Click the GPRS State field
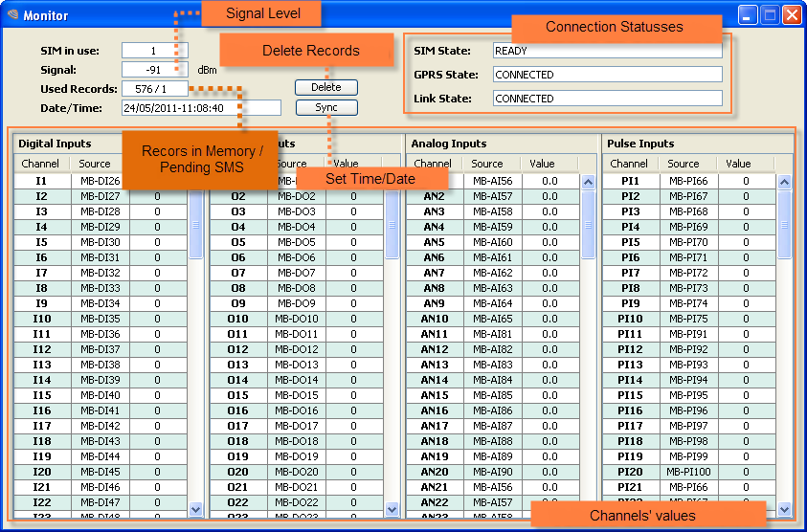 [x=607, y=75]
